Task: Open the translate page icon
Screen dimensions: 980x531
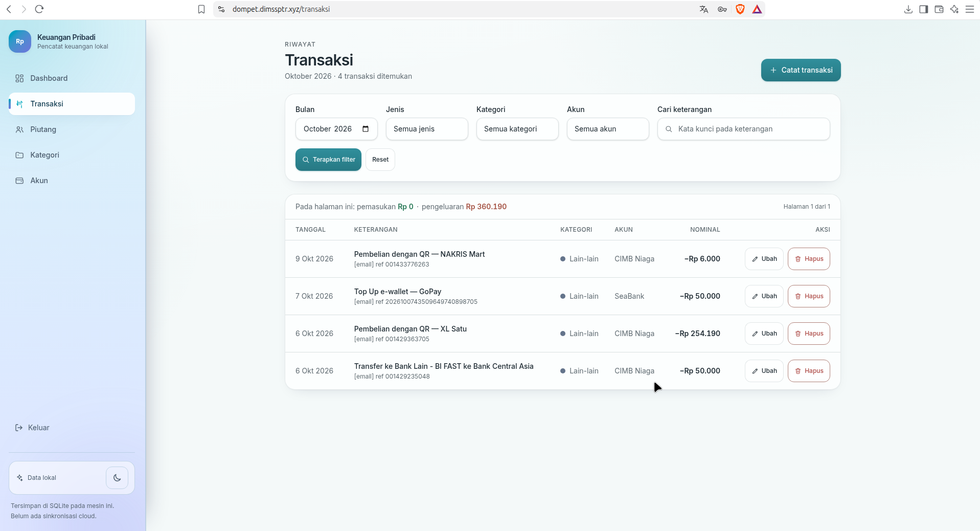Action: (704, 9)
